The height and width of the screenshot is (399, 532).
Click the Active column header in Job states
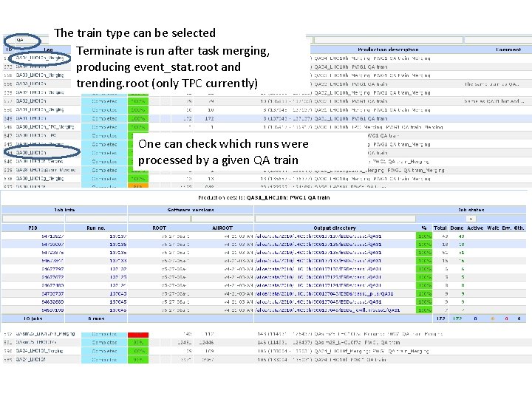click(475, 228)
